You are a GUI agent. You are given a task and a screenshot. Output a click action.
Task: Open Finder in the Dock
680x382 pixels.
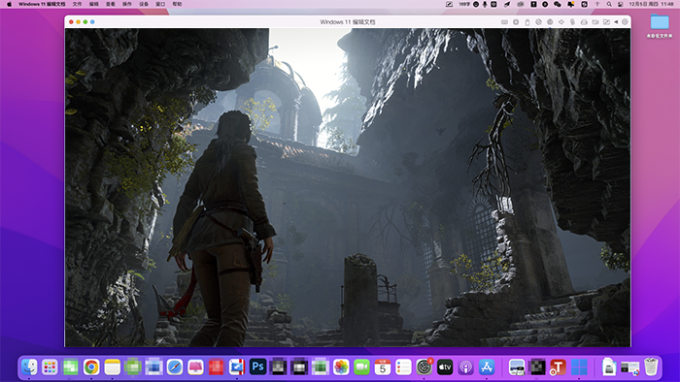click(29, 367)
